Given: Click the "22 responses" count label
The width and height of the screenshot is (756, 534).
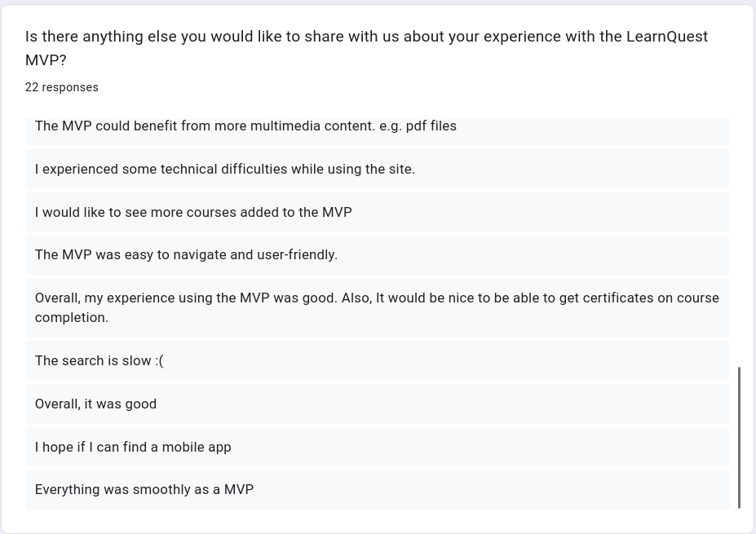Looking at the screenshot, I should 62,87.
